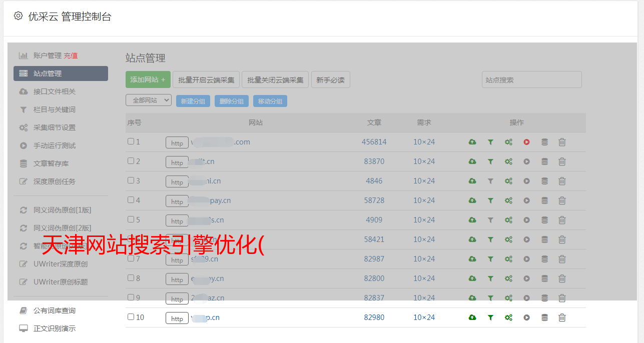644x343 pixels.
Task: Check the box for site 8
Action: point(131,278)
